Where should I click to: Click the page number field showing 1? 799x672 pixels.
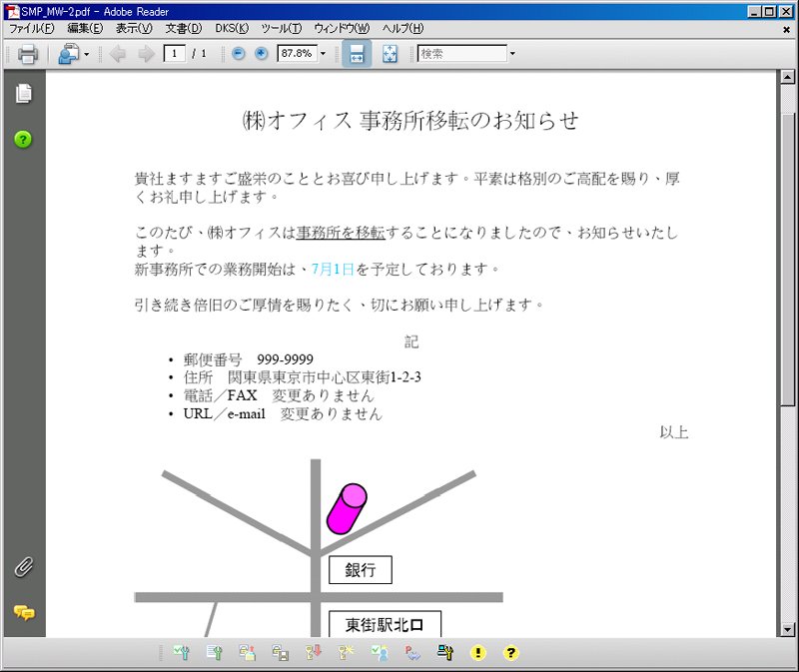(x=174, y=53)
